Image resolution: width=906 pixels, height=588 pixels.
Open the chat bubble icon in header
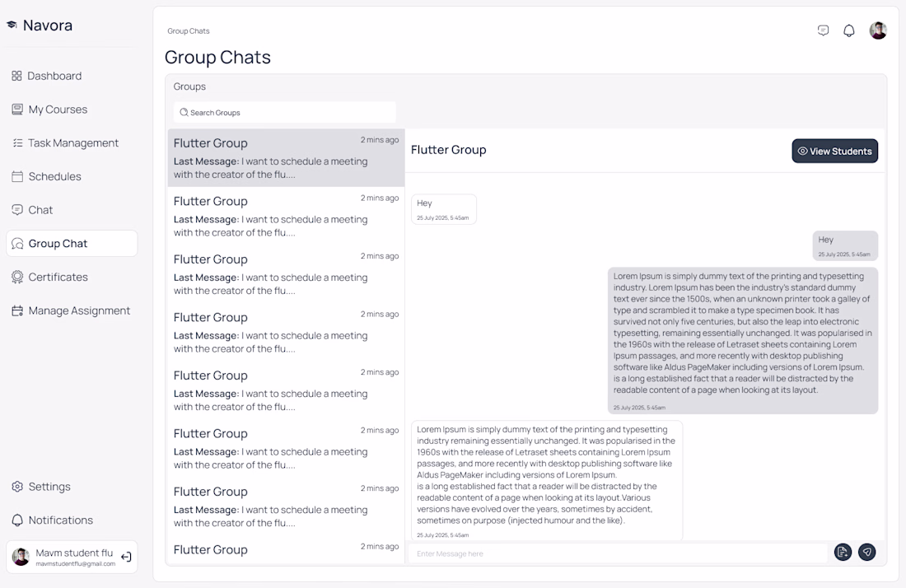[823, 30]
